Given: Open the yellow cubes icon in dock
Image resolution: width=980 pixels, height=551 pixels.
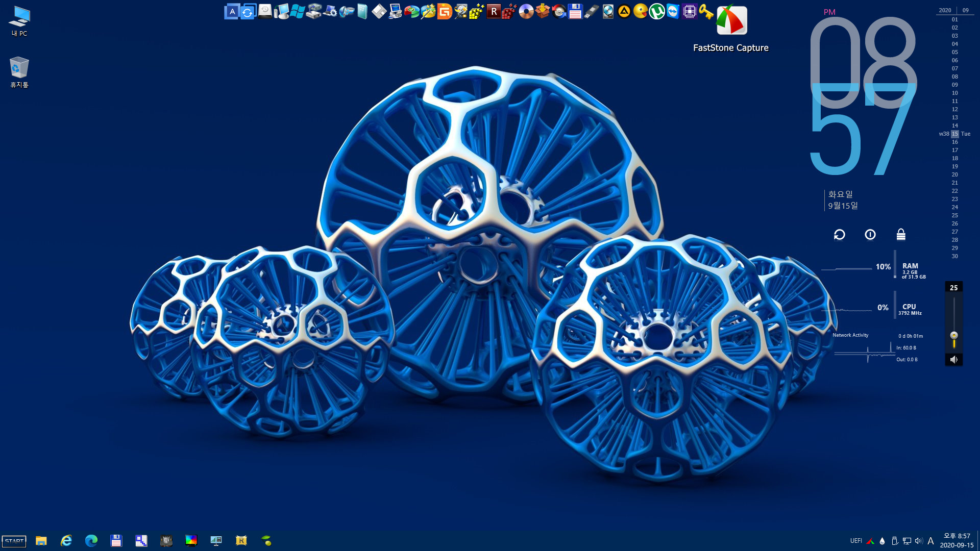Looking at the screenshot, I should 477,11.
